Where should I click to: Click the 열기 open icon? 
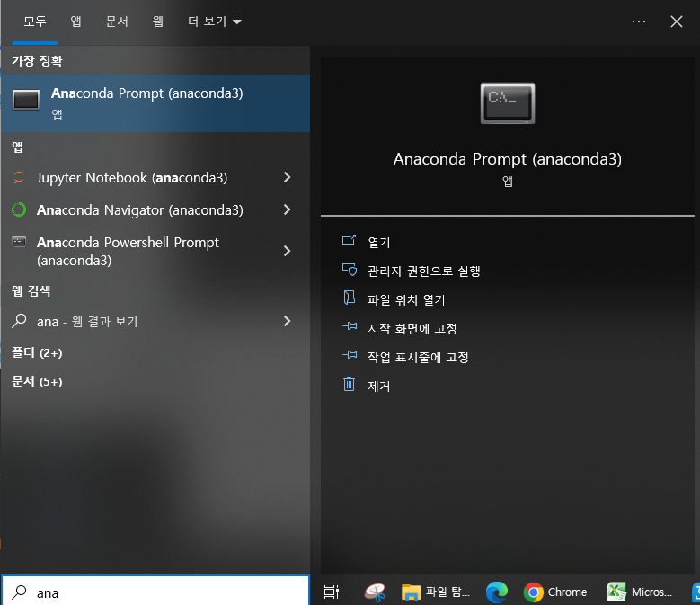(x=349, y=241)
